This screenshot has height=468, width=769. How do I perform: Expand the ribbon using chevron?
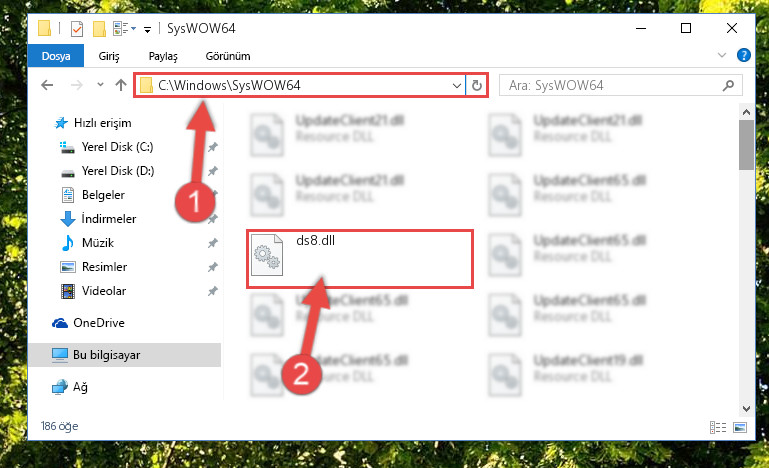pyautogui.click(x=722, y=55)
